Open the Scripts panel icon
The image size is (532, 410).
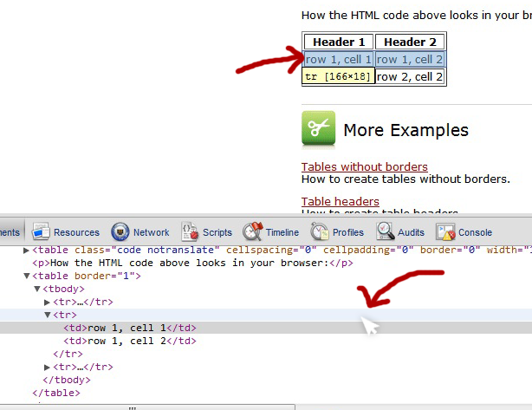(190, 231)
